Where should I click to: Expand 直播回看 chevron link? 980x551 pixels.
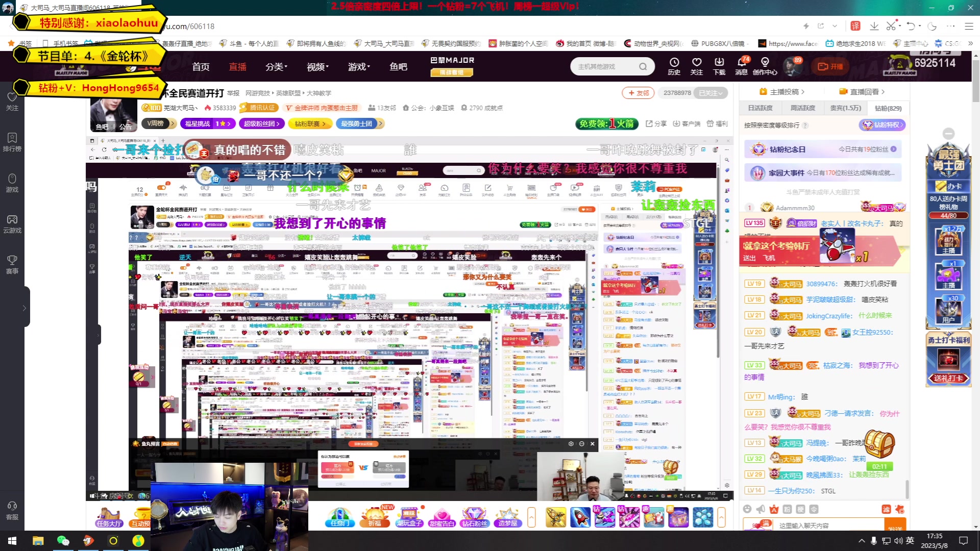coord(862,92)
